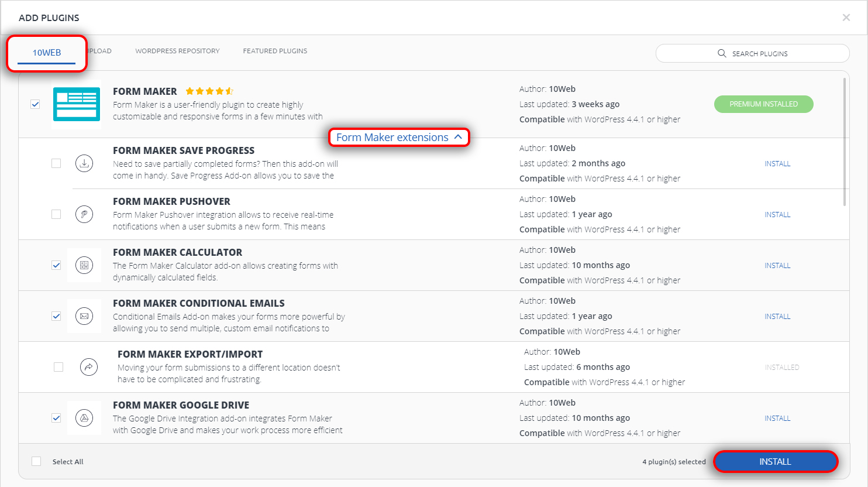Click the Google Drive plugin icon
The height and width of the screenshot is (487, 868).
click(x=84, y=418)
